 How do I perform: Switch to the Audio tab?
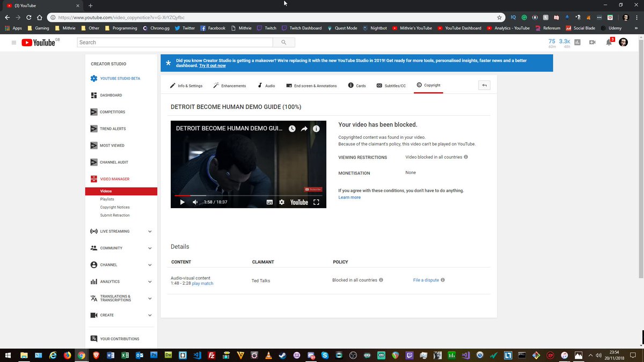click(266, 86)
